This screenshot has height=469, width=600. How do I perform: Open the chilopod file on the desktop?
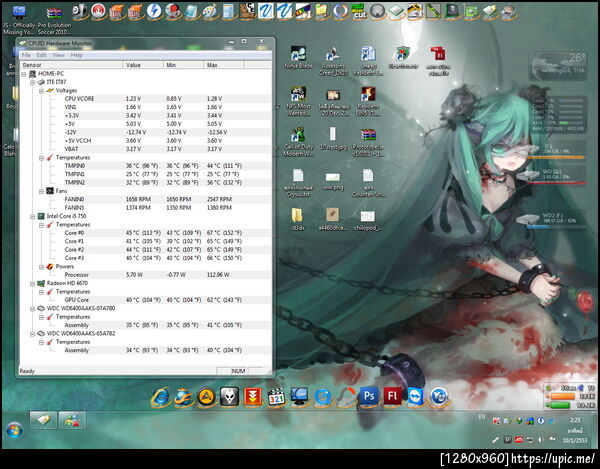click(368, 220)
